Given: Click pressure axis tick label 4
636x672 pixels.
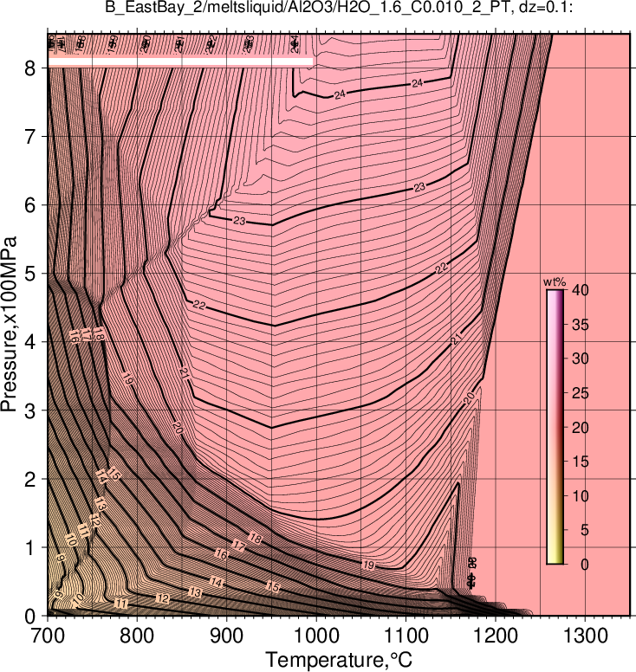Looking at the screenshot, I should (x=29, y=342).
